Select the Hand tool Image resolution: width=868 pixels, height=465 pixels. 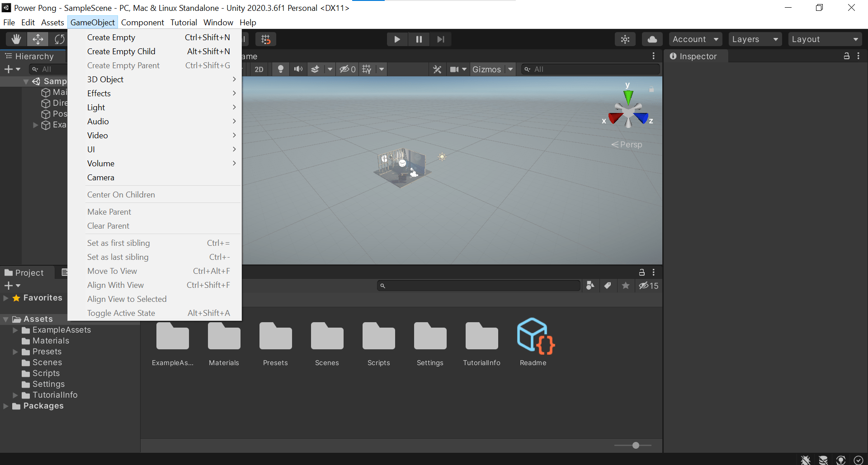pos(16,39)
